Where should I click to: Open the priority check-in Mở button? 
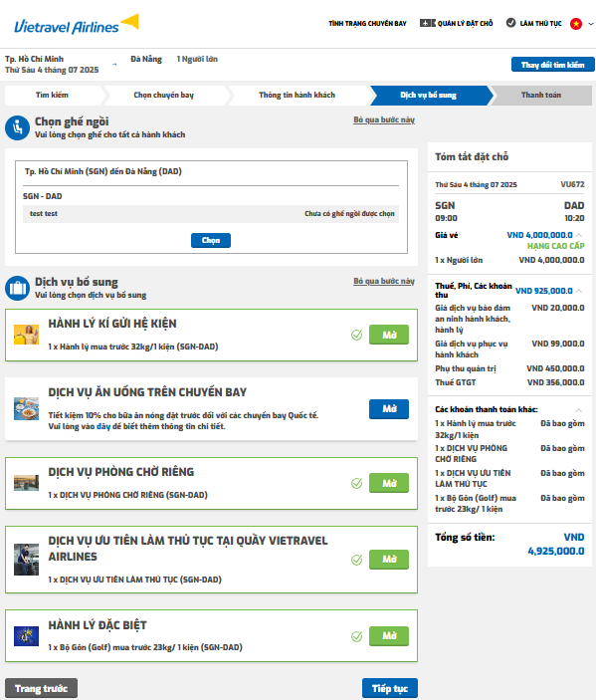(389, 560)
